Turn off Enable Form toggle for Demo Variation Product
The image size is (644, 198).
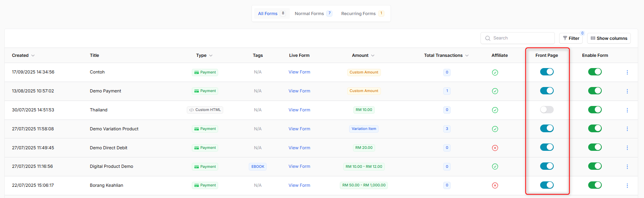[x=595, y=128]
